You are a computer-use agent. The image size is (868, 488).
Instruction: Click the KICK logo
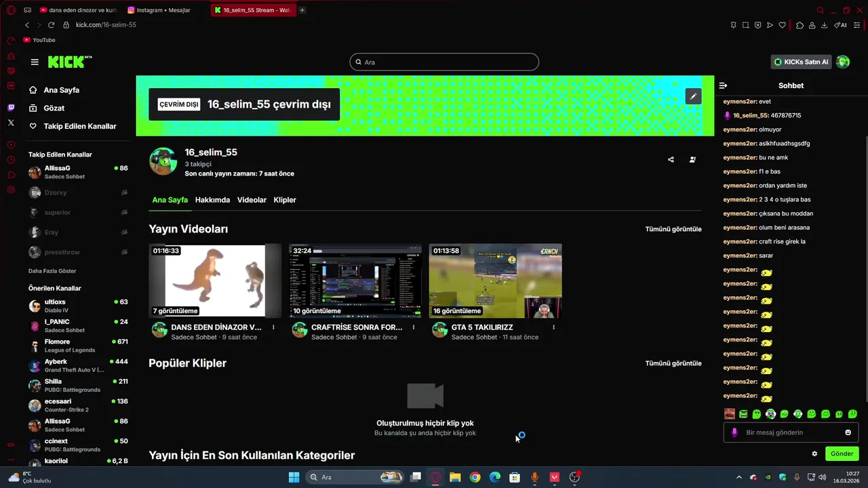(x=69, y=62)
